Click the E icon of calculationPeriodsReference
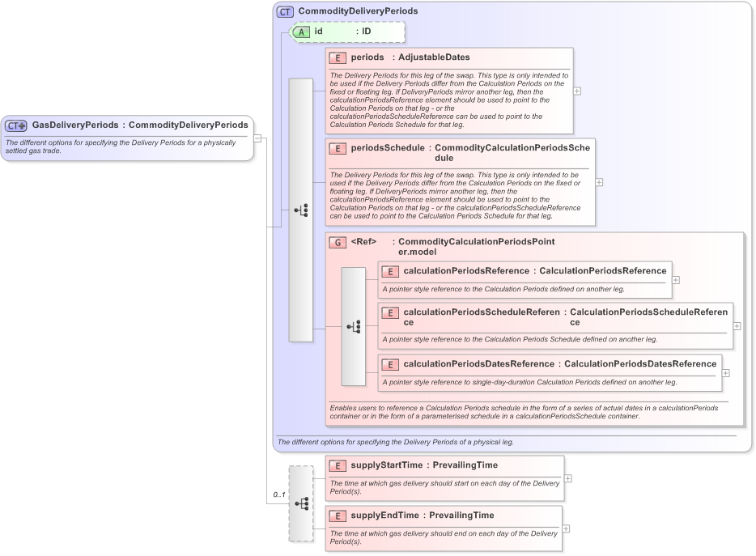This screenshot has height=556, width=756. (390, 271)
